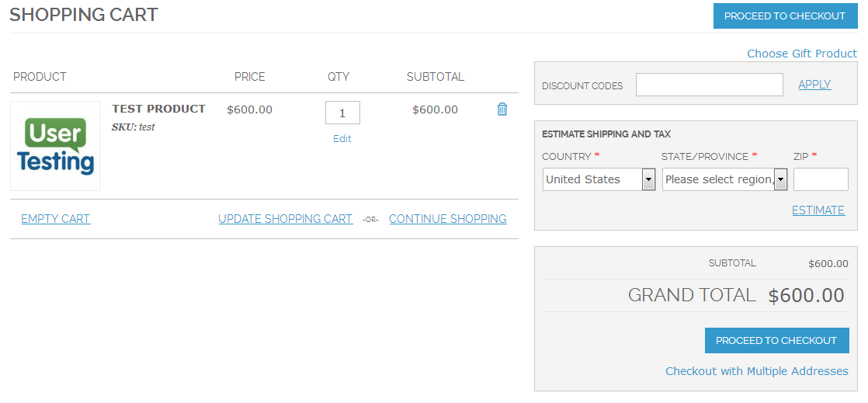Open the State/Province region dropdown
Image resolution: width=868 pixels, height=403 pixels.
click(718, 179)
